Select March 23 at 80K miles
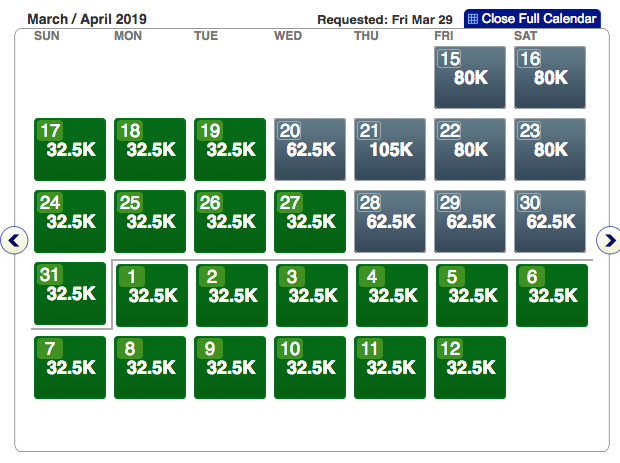 [x=550, y=149]
